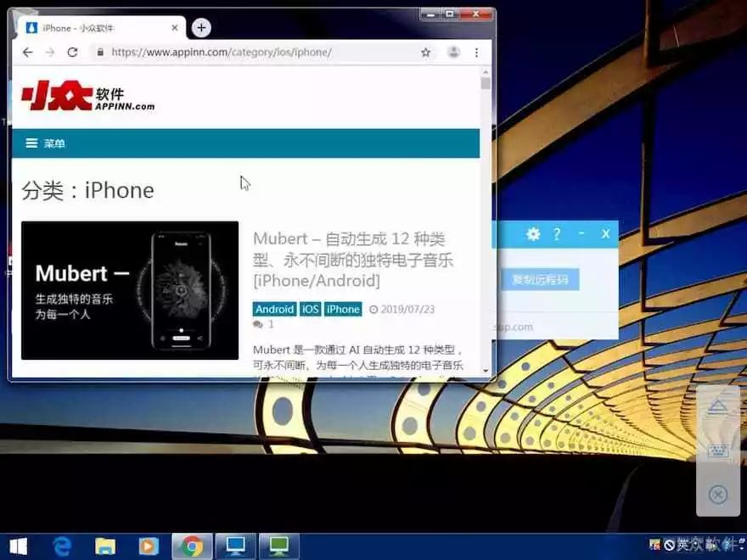Open settings gear in the blue window
The image size is (747, 560).
(533, 234)
